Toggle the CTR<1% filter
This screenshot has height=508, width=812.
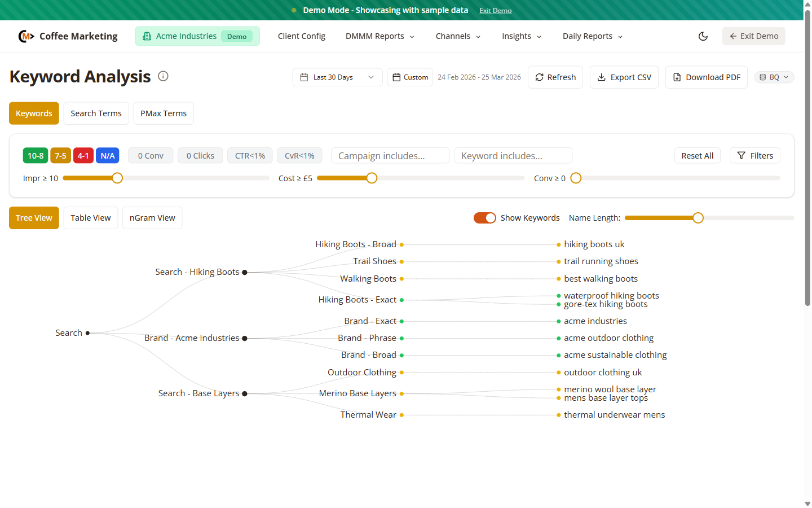click(x=249, y=155)
